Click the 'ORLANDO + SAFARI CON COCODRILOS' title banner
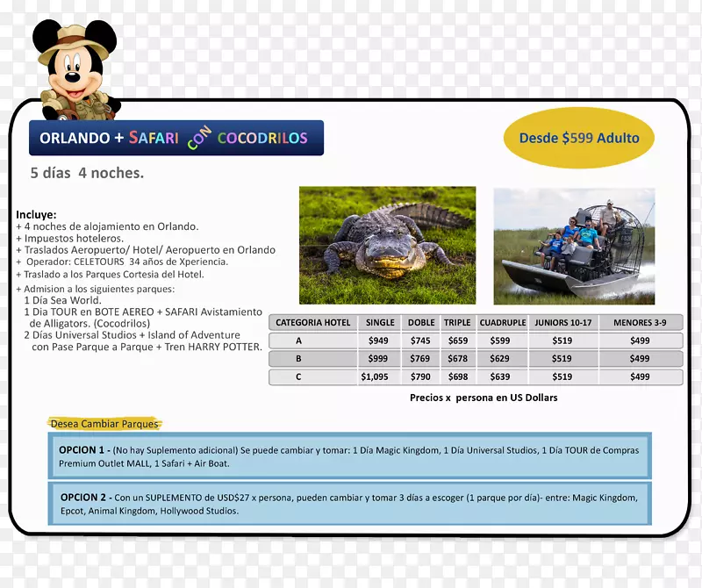Image resolution: width=702 pixels, height=588 pixels. coord(176,138)
